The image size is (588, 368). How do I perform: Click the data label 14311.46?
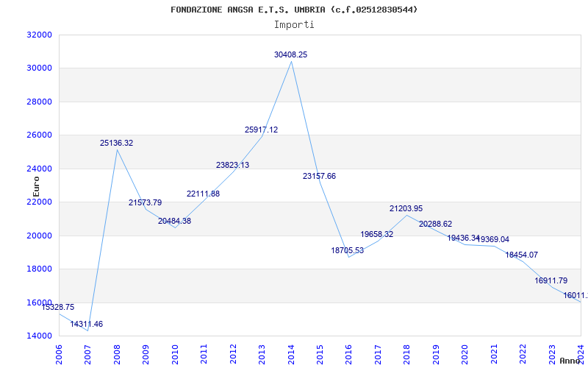pyautogui.click(x=86, y=324)
